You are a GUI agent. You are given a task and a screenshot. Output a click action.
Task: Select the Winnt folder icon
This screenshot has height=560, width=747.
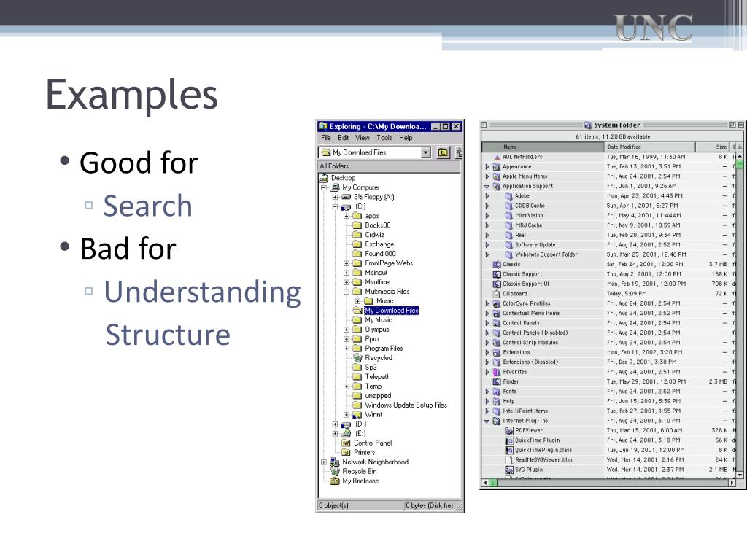357,415
